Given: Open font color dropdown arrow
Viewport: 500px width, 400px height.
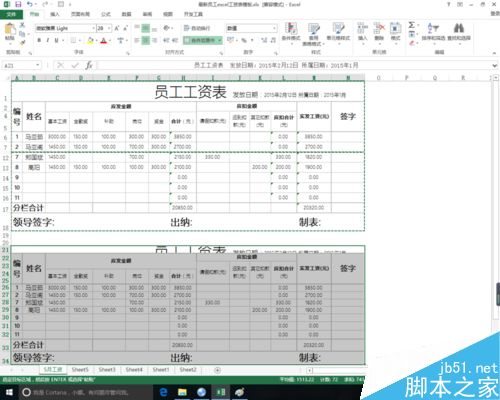Looking at the screenshot, I should (x=110, y=40).
